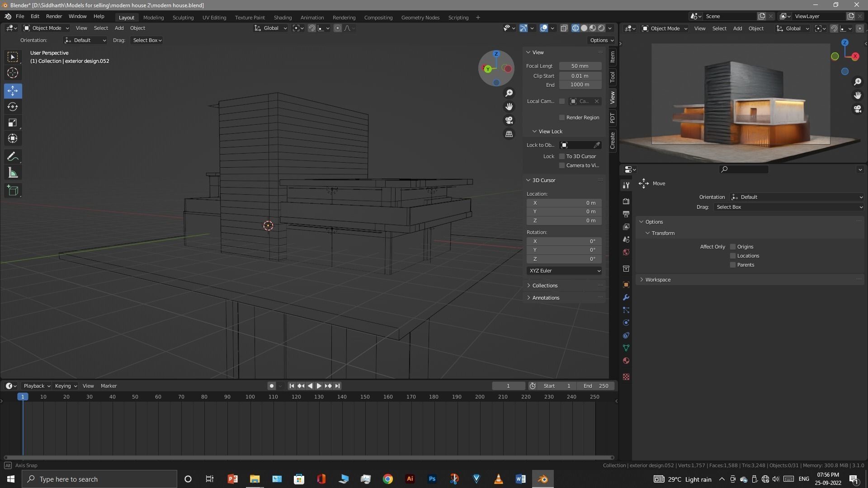This screenshot has height=488, width=868.
Task: Toggle camera view in main viewport
Action: tap(509, 121)
